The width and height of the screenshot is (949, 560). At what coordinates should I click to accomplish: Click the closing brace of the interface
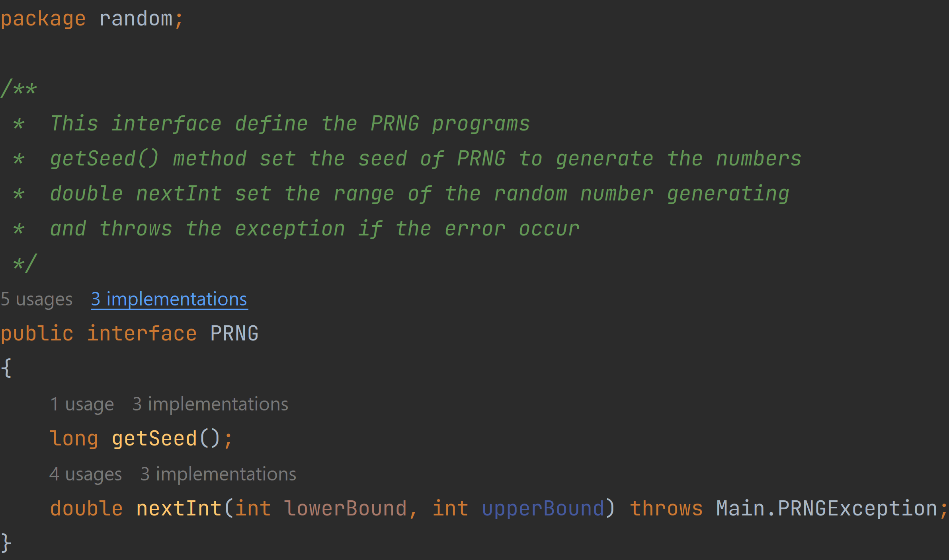[6, 543]
